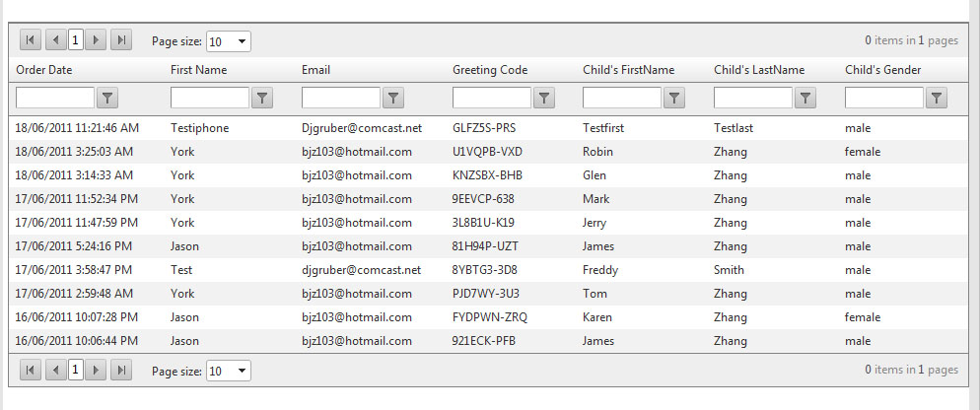Screen dimensions: 980x410
Task: Go to first page in top pager
Action: (x=30, y=40)
